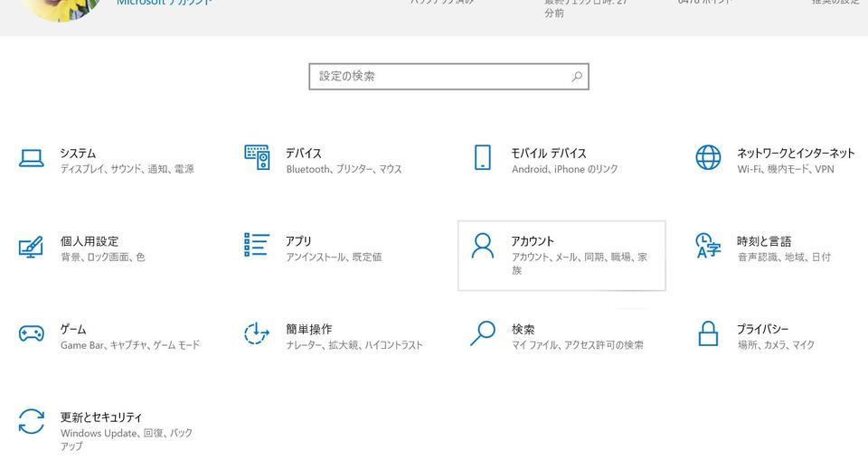Click the ナレーター、拡大鏡、ハイコントラスト description
Viewport: 868px width, 459px height.
354,345
